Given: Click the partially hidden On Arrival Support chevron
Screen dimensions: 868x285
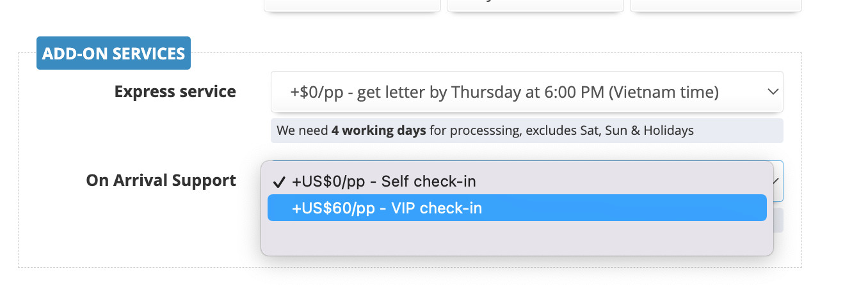Looking at the screenshot, I should [777, 181].
